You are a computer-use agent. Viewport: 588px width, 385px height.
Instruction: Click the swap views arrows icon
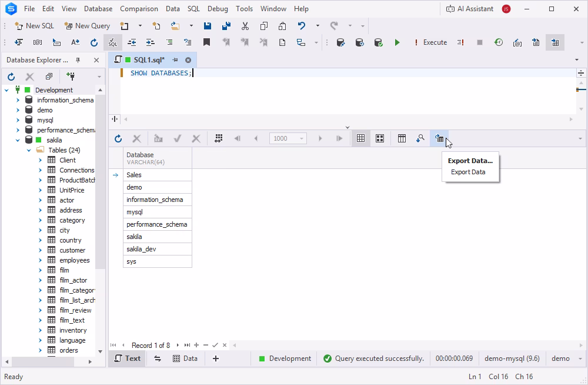[158, 359]
